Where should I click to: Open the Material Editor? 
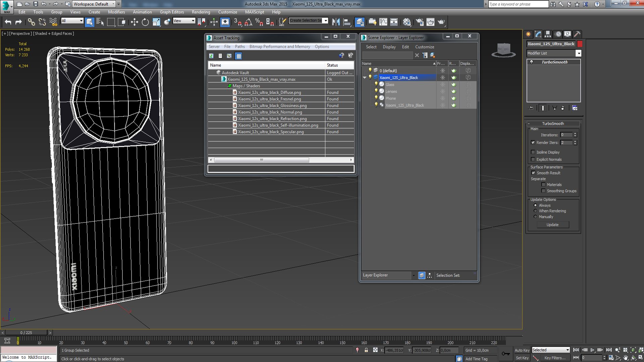pyautogui.click(x=407, y=22)
